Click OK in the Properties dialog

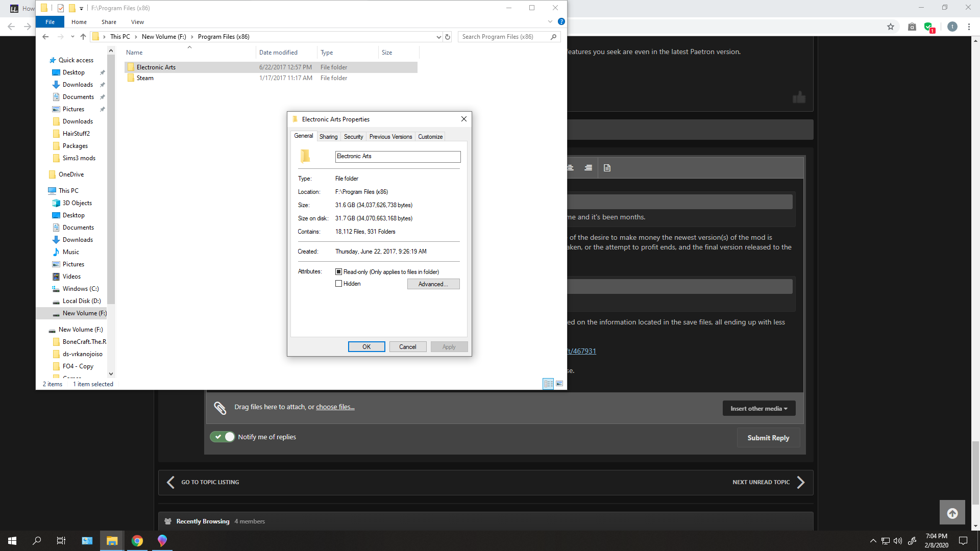[366, 347]
